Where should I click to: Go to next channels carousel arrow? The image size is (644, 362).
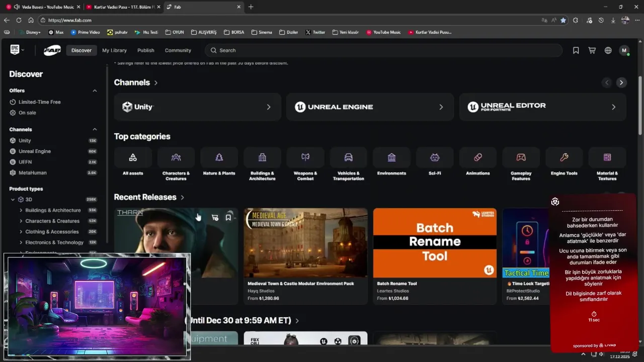621,82
